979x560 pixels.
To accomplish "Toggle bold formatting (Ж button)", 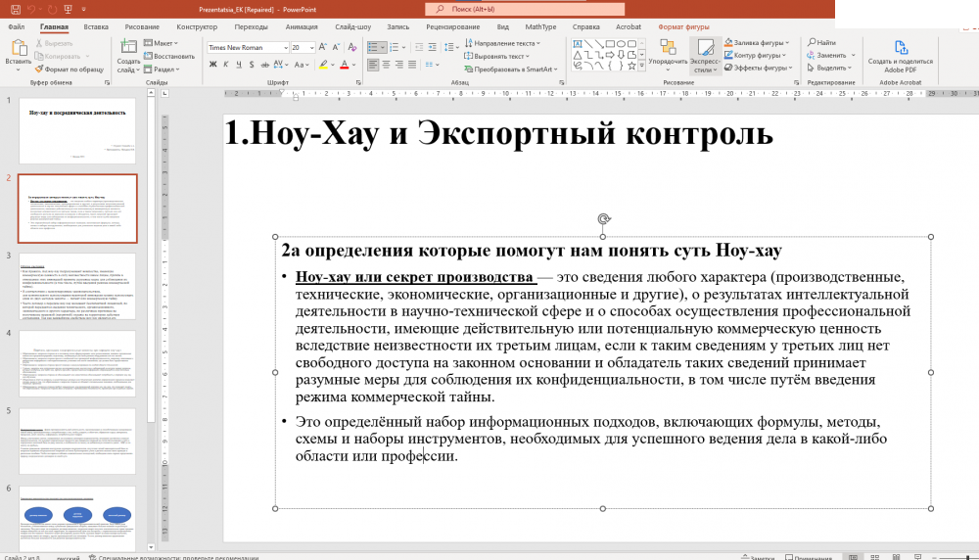I will click(211, 65).
